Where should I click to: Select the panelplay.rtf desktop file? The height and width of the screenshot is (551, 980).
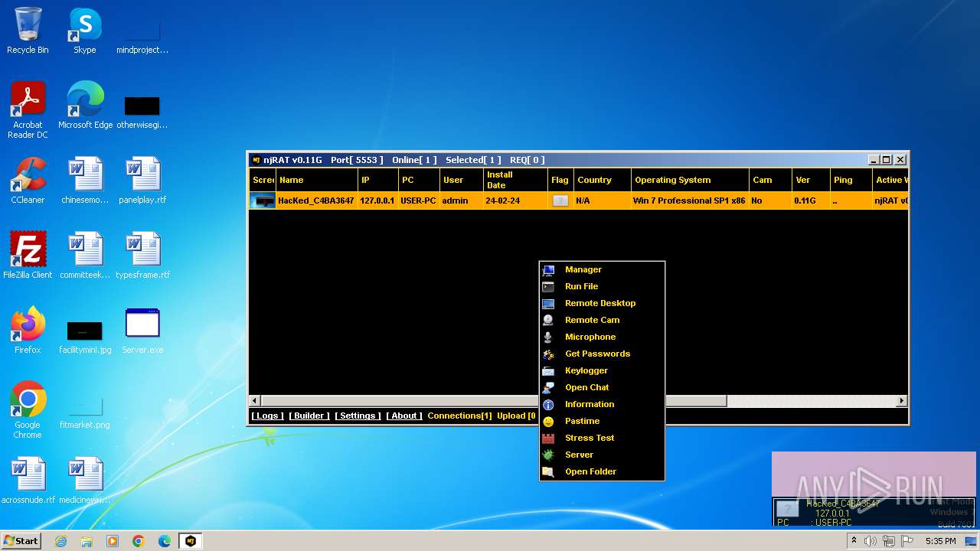point(142,181)
